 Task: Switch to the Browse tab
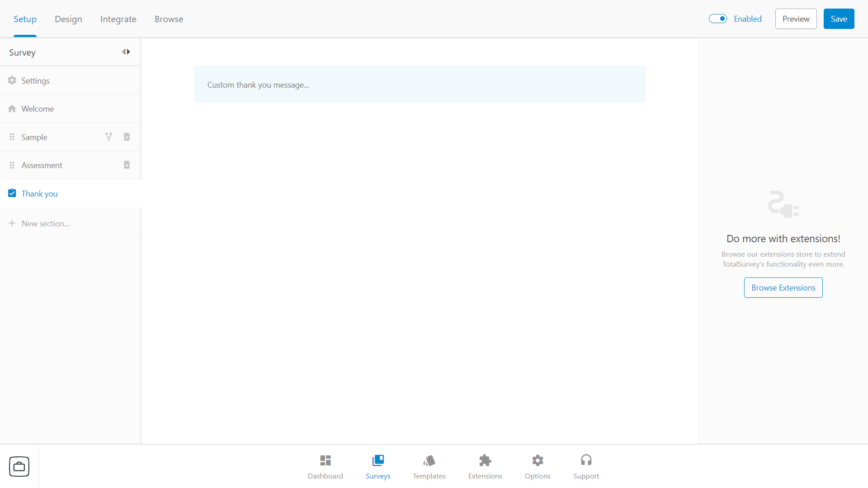point(169,19)
